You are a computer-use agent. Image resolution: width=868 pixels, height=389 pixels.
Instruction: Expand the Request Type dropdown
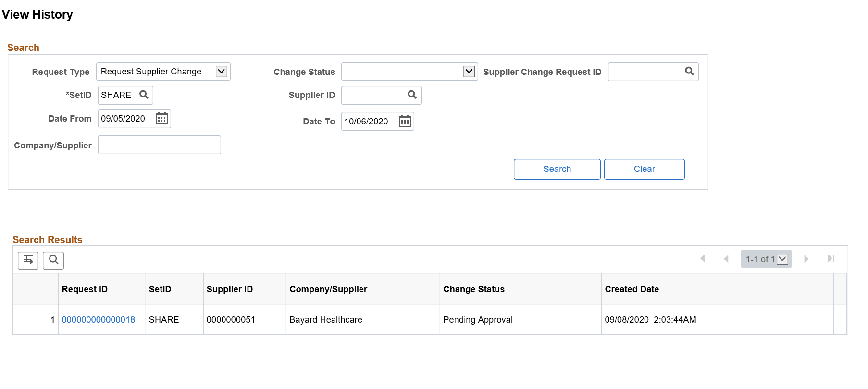coord(222,72)
